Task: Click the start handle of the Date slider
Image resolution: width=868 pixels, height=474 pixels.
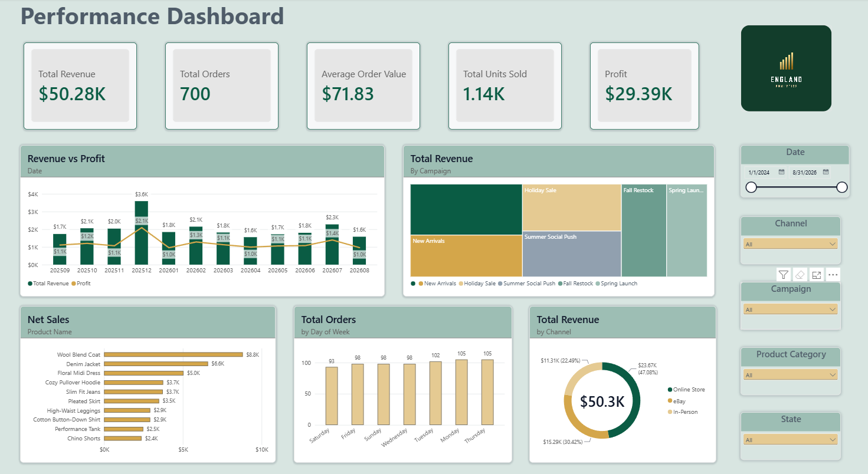Action: tap(751, 187)
